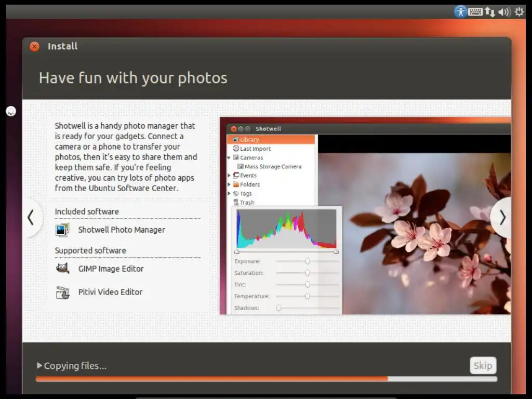Click the Tint slider handle
The image size is (532, 399).
(308, 284)
